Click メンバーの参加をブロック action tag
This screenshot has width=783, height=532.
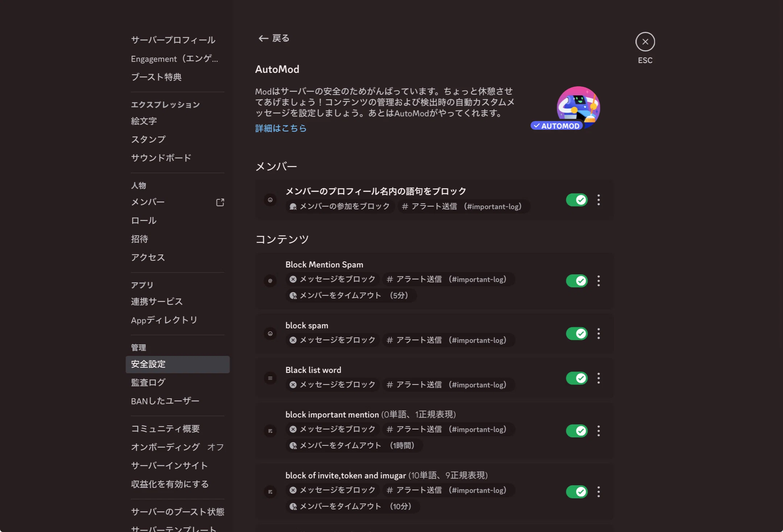pos(340,207)
